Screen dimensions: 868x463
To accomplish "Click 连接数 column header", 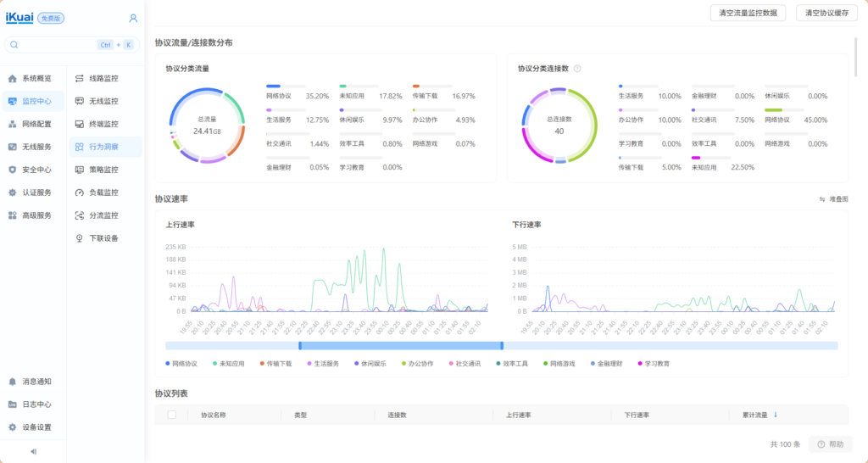I will point(397,415).
